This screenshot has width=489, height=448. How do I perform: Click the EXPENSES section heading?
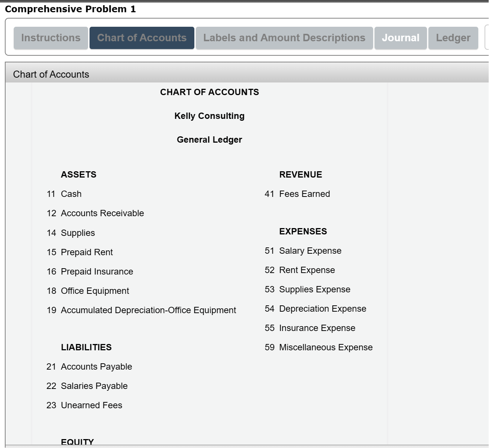(303, 231)
